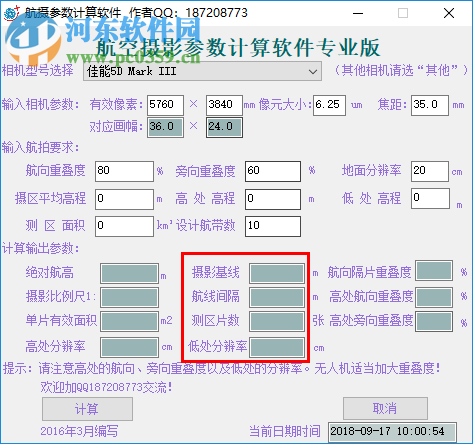This screenshot has width=473, height=444.
Task: Click the 航向隔片重叠度 output field
Action: tap(434, 271)
